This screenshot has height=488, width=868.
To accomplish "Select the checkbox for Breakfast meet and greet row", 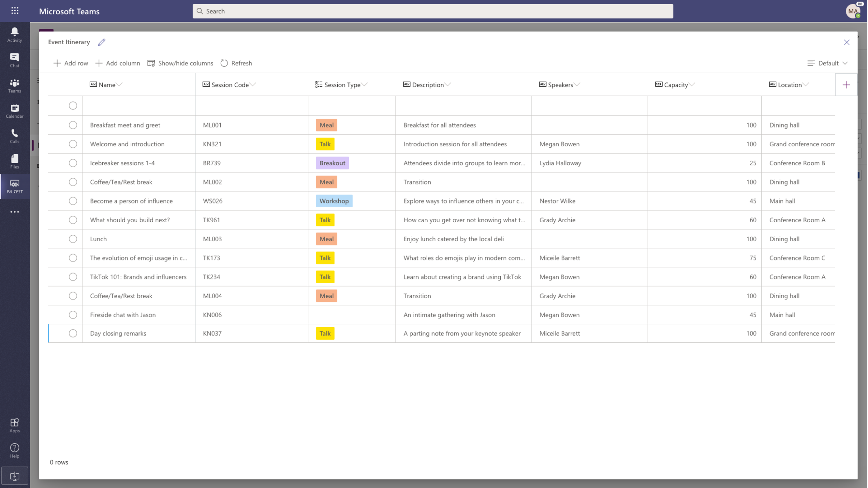I will pyautogui.click(x=72, y=125).
